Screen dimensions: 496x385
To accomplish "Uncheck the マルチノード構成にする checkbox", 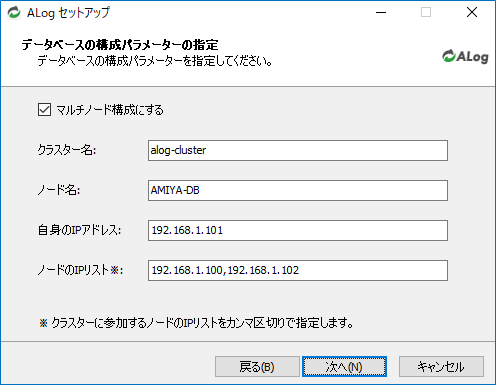I will tap(44, 109).
